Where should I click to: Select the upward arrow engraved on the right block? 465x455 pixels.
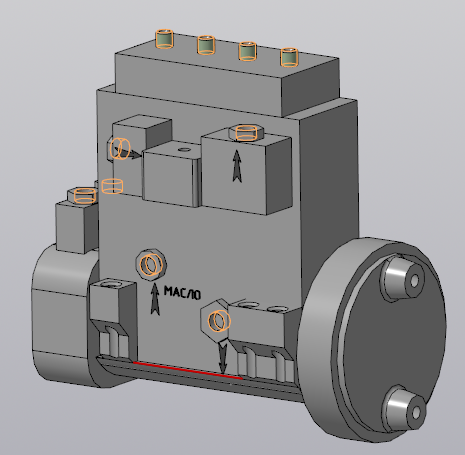(237, 166)
